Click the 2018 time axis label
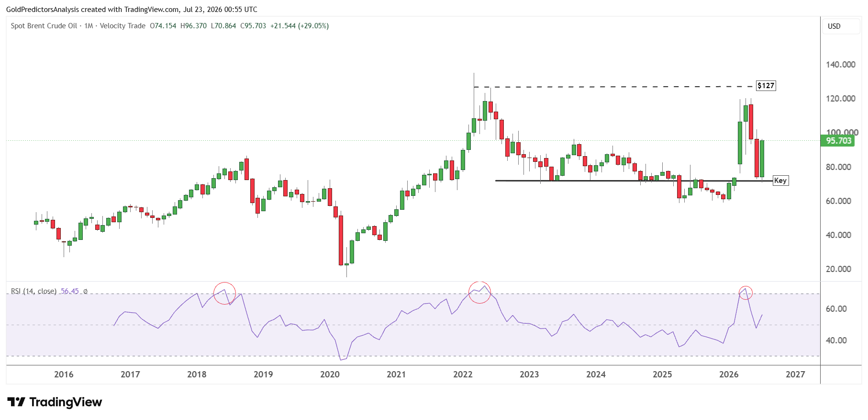Screen dimensions: 868x420 197,375
